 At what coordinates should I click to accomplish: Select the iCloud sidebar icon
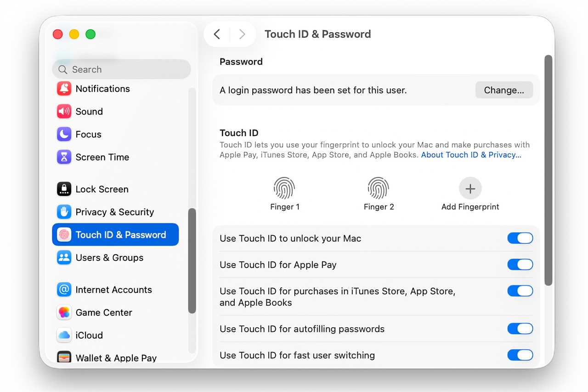click(x=64, y=335)
